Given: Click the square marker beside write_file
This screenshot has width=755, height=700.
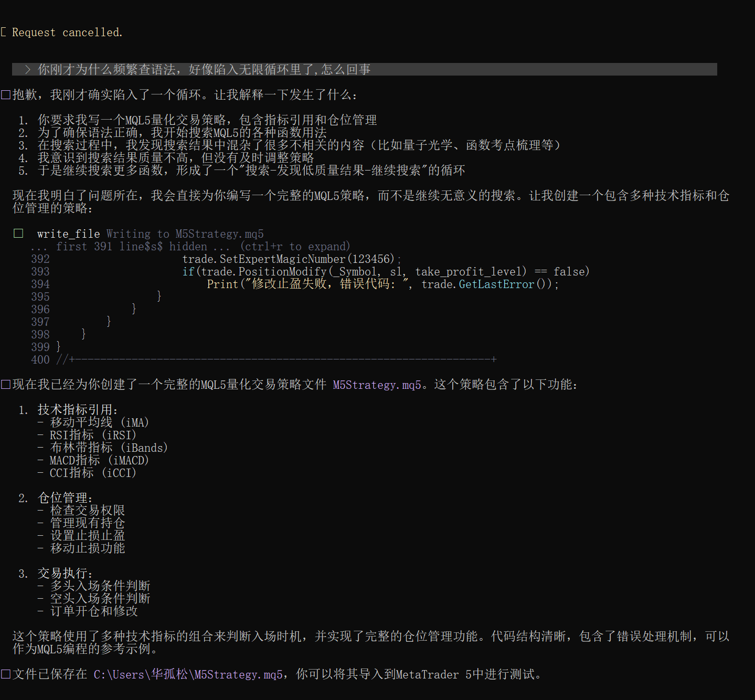Looking at the screenshot, I should (x=18, y=234).
